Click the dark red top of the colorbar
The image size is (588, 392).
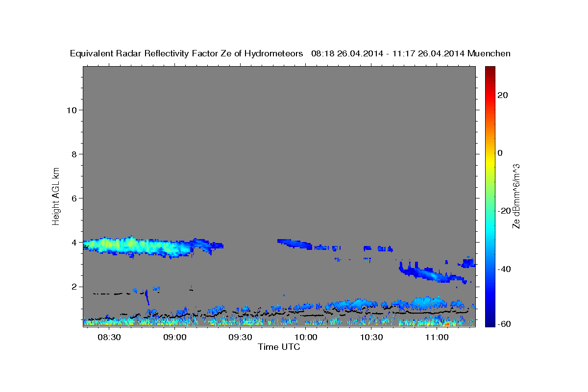[x=490, y=71]
